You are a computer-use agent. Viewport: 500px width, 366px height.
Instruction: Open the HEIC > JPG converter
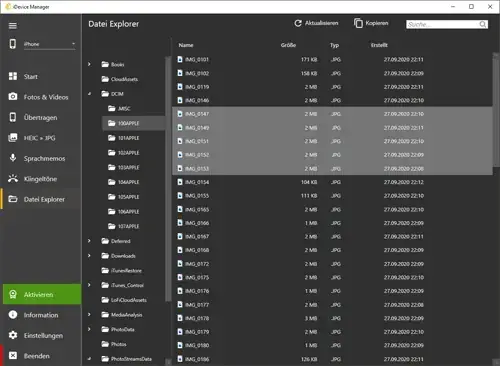41,138
